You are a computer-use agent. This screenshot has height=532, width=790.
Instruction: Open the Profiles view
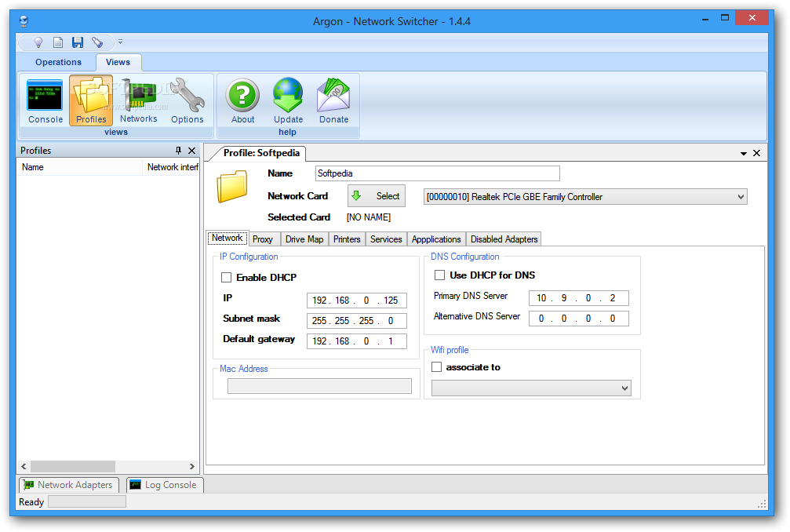tap(91, 100)
